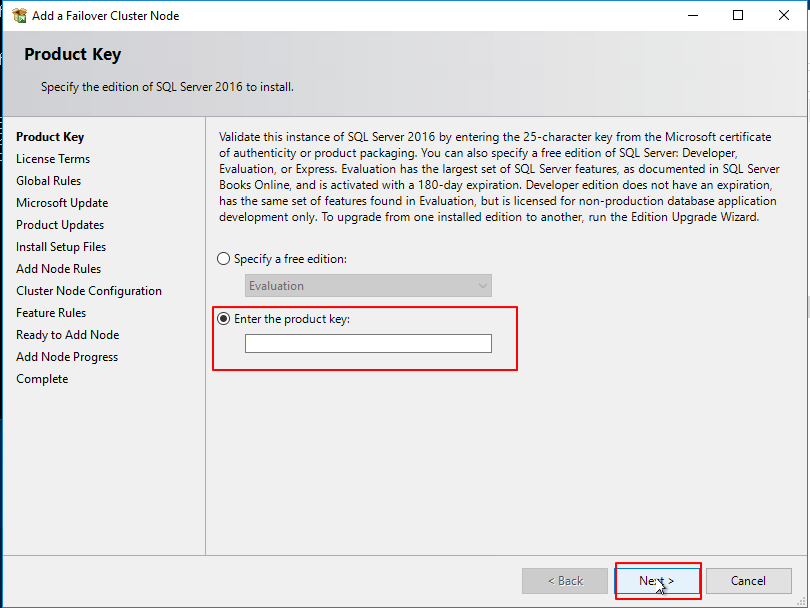Maximize the Add a Failover Cluster Node window
810x608 pixels.
pos(738,15)
